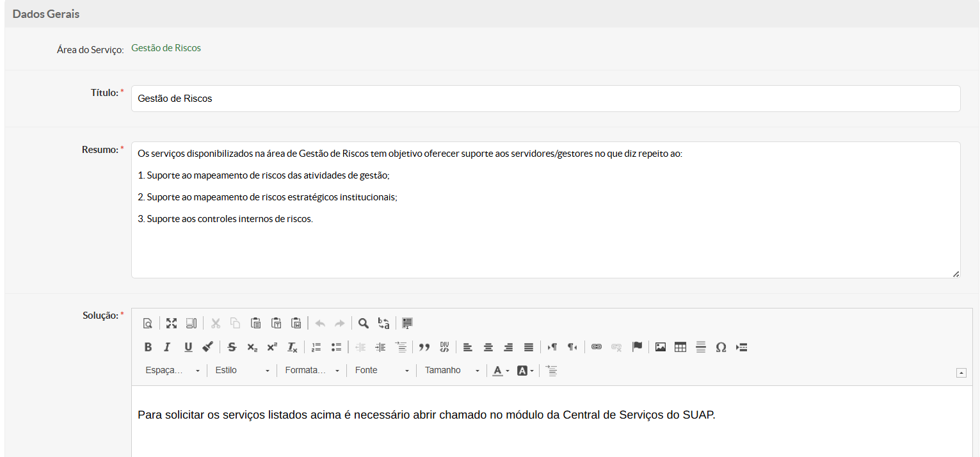Click the Remove Format icon
980x457 pixels.
[x=292, y=347]
